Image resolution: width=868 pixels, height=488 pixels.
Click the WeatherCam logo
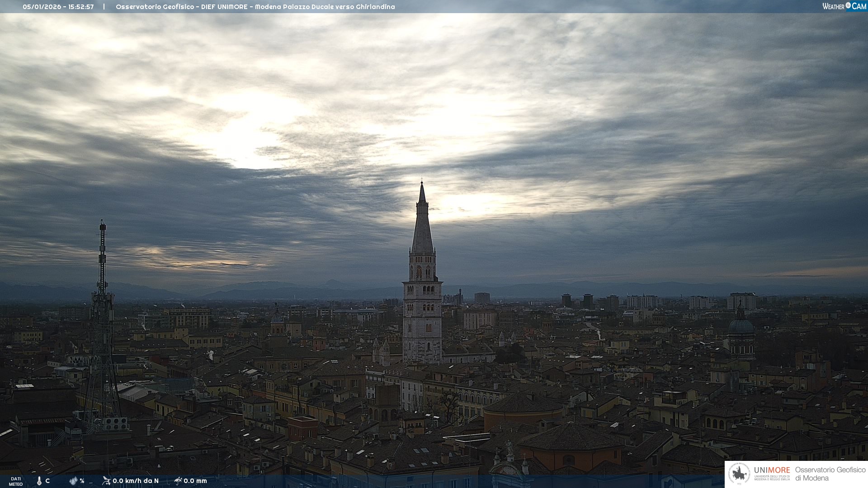(844, 6)
